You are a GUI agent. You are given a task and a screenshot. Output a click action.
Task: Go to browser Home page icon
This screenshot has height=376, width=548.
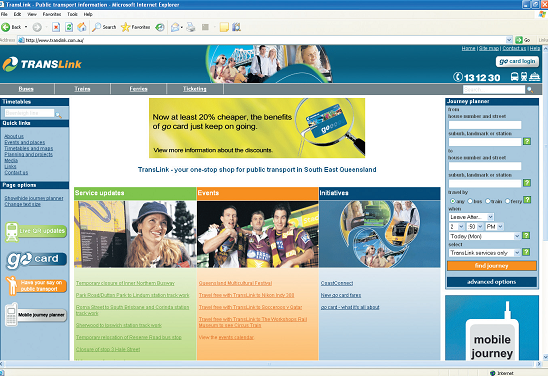click(x=82, y=27)
